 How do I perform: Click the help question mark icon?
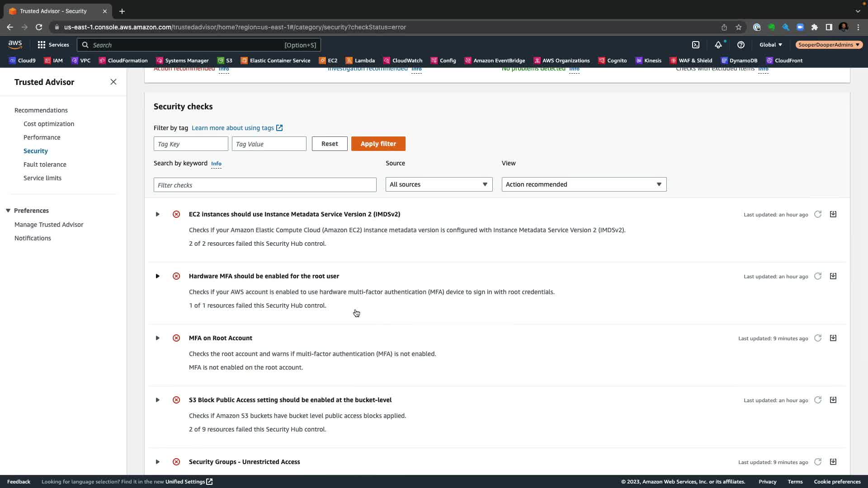(741, 45)
